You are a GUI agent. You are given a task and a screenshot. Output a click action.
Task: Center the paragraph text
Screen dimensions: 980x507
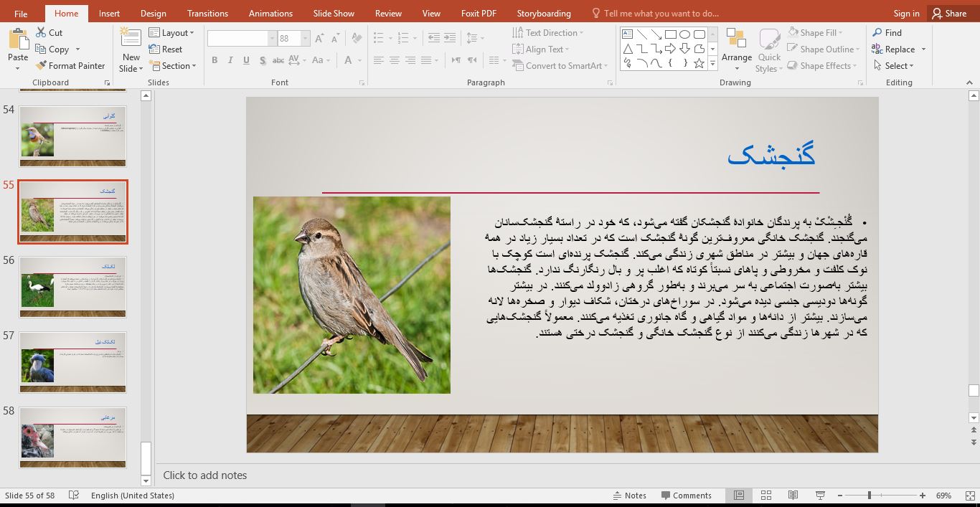(394, 60)
